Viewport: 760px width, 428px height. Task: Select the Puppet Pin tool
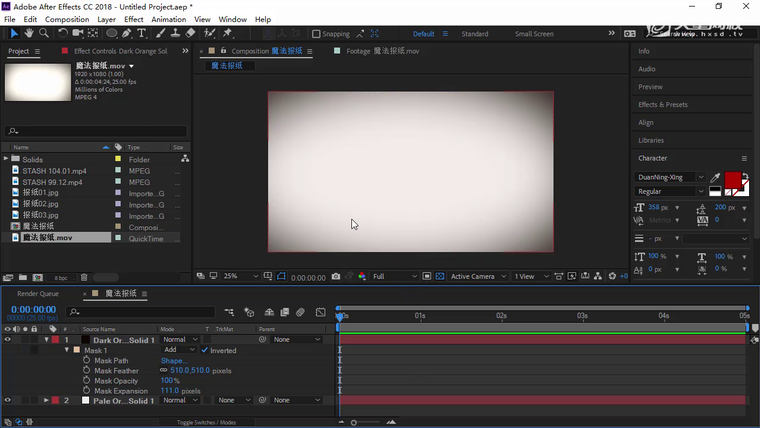point(228,33)
